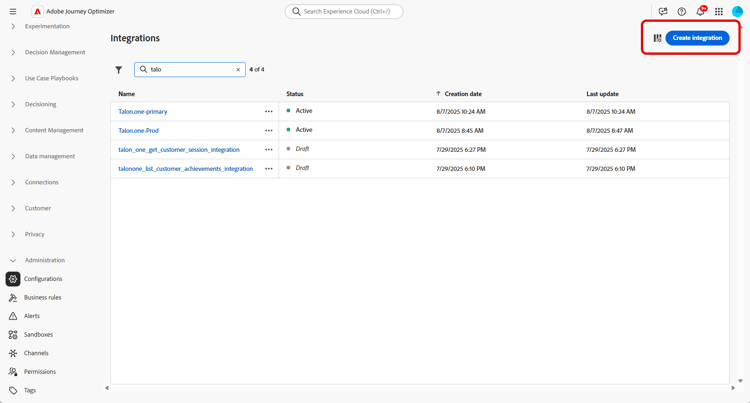Viewport: 750px width, 403px height.
Task: Click the Search Experience Cloud field
Action: (344, 11)
